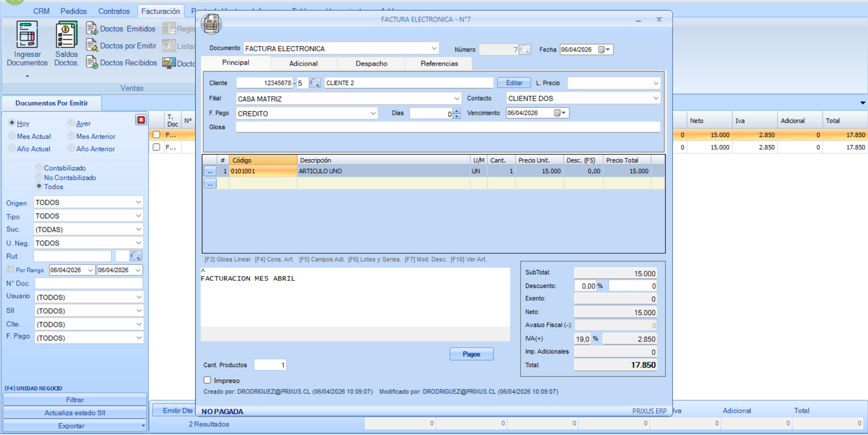Click the document number search icon

525,50
